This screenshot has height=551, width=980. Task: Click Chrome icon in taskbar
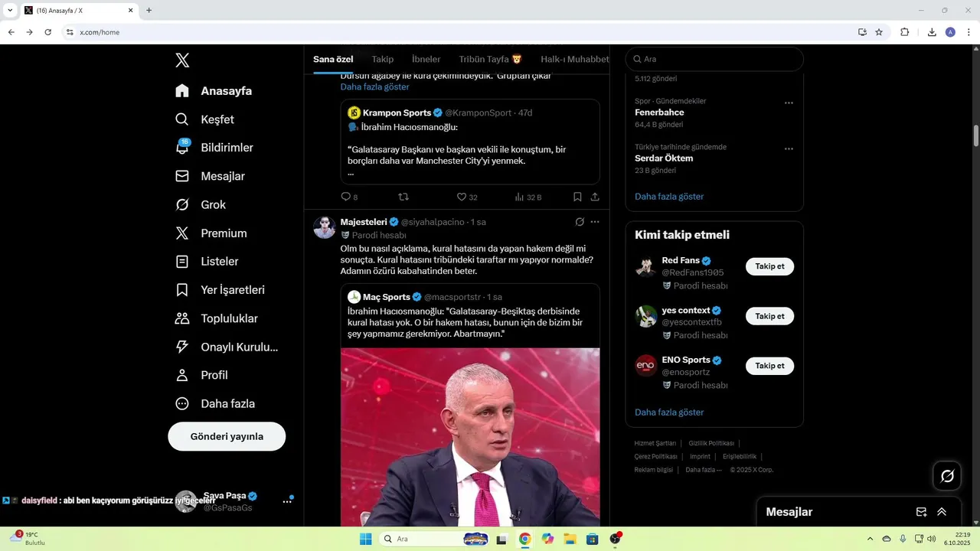tap(524, 539)
